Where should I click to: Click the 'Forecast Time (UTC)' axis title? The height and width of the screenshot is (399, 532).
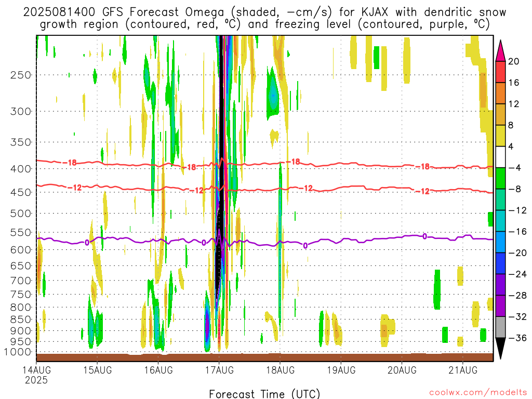click(x=264, y=394)
